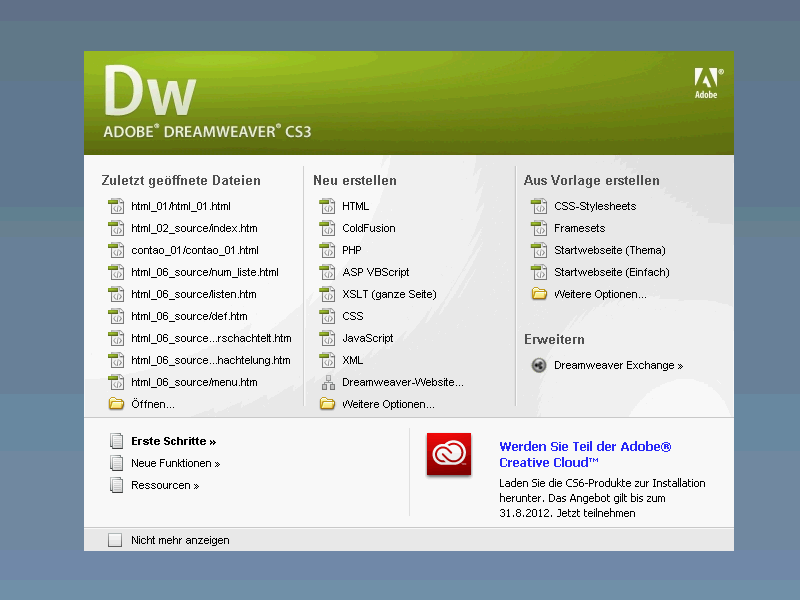The image size is (800, 600).
Task: Open recent file html_01/html_01.html
Action: point(181,207)
